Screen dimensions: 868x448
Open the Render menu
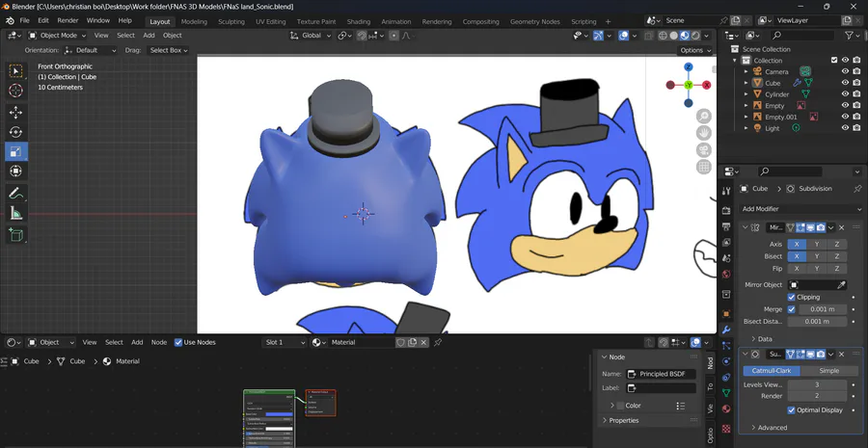pyautogui.click(x=68, y=20)
